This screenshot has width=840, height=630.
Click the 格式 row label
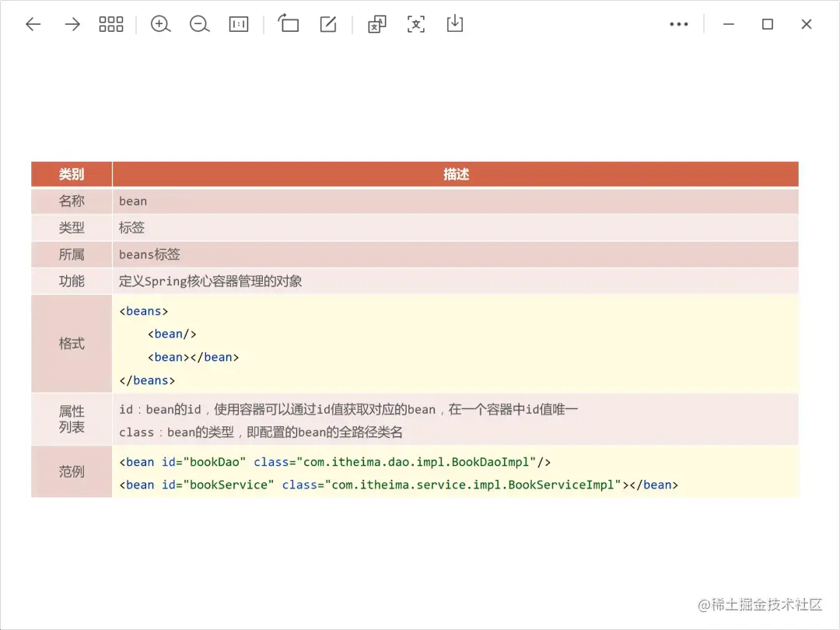tap(72, 344)
